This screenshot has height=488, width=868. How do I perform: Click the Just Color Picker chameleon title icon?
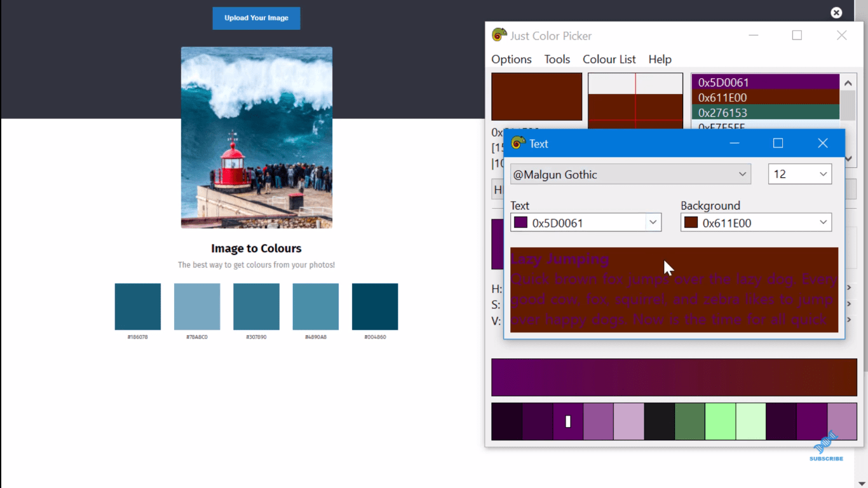[499, 36]
